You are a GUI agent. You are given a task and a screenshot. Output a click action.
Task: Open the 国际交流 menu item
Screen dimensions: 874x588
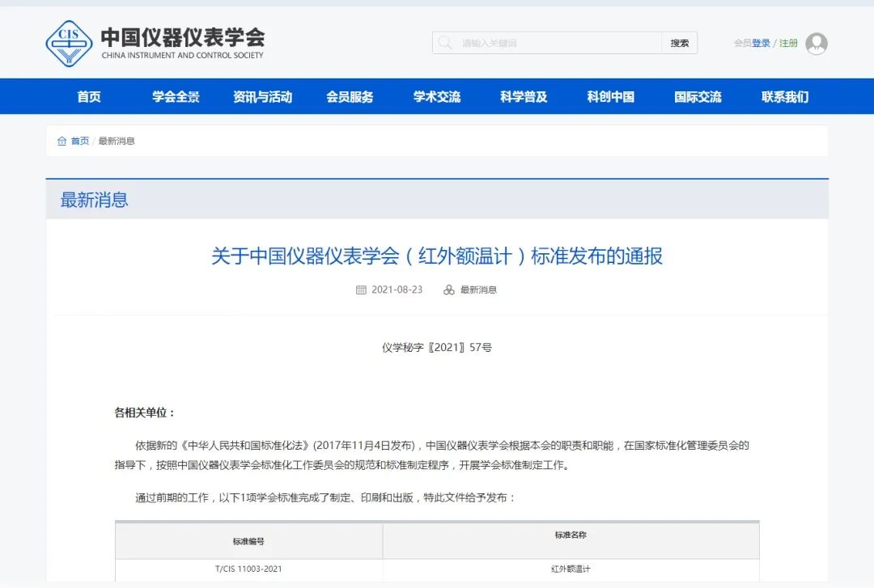(698, 97)
